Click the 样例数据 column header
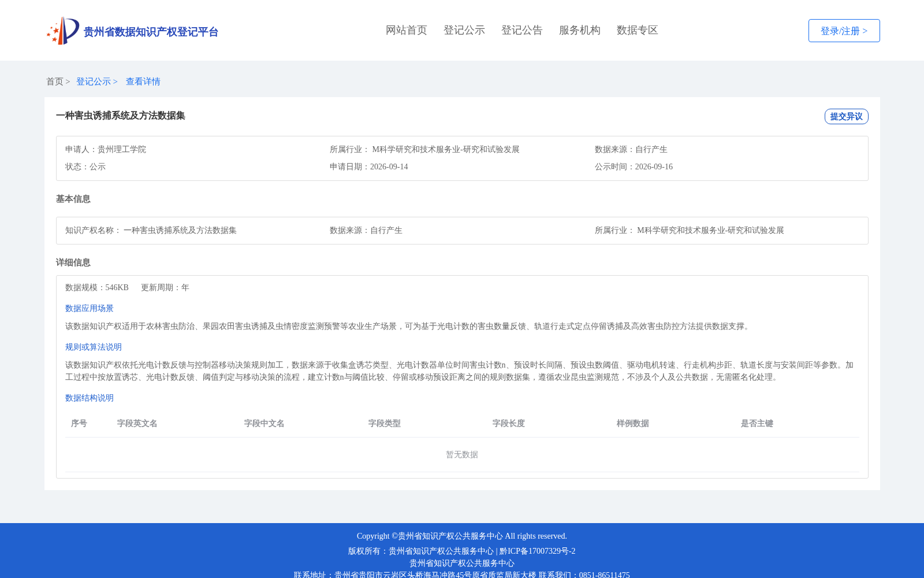The width and height of the screenshot is (924, 578). click(x=633, y=423)
